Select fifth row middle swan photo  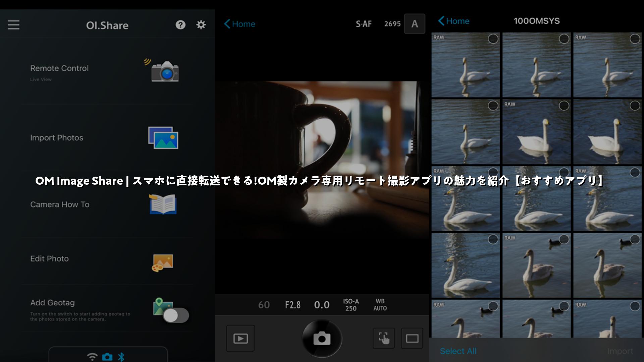(x=564, y=306)
